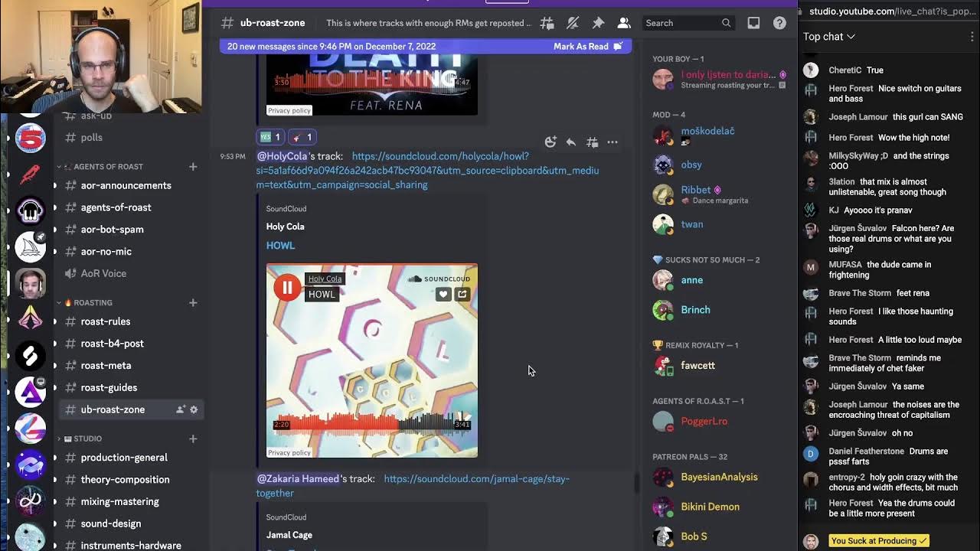Open red bird server icon

coord(30,174)
